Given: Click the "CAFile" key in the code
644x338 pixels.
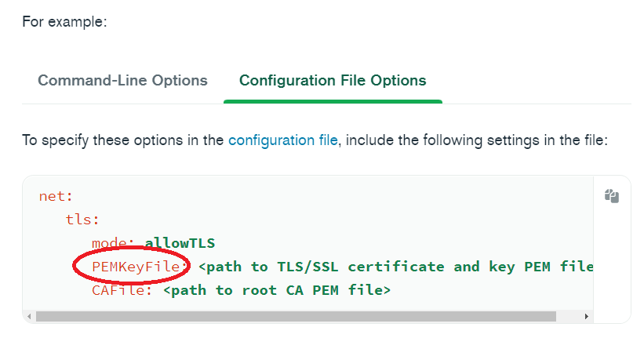Looking at the screenshot, I should pos(119,290).
